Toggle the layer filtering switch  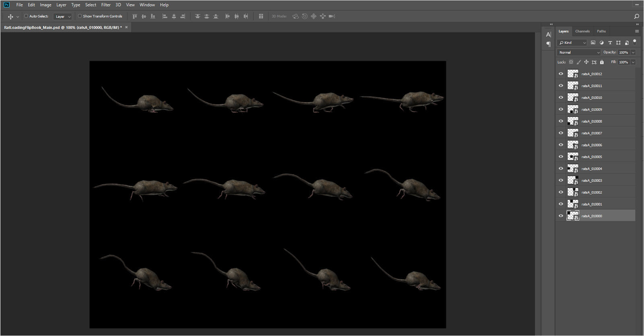click(634, 42)
